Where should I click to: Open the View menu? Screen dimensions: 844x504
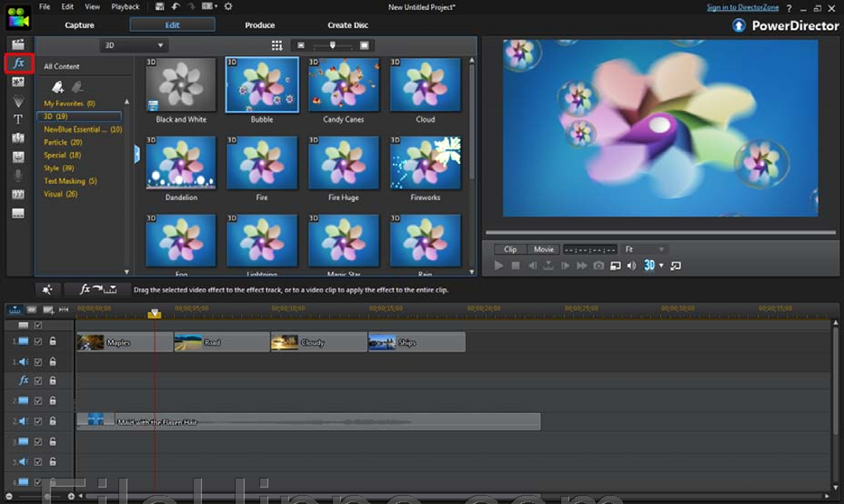(92, 7)
